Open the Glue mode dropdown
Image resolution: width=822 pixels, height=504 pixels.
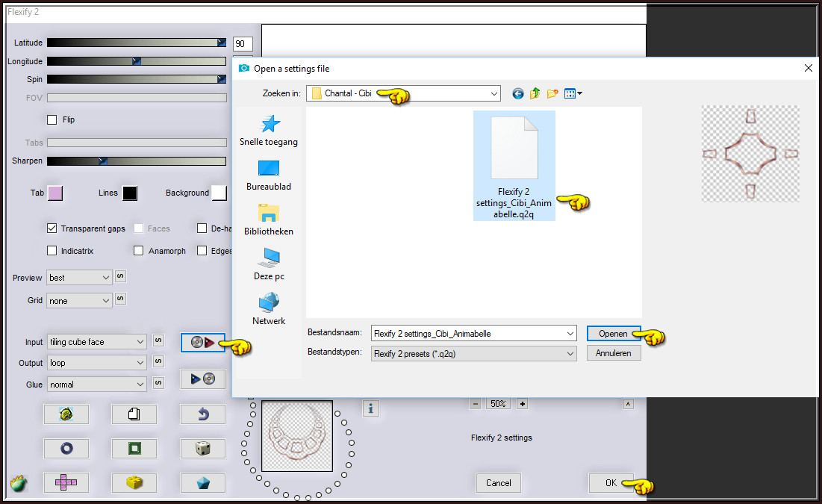click(96, 385)
